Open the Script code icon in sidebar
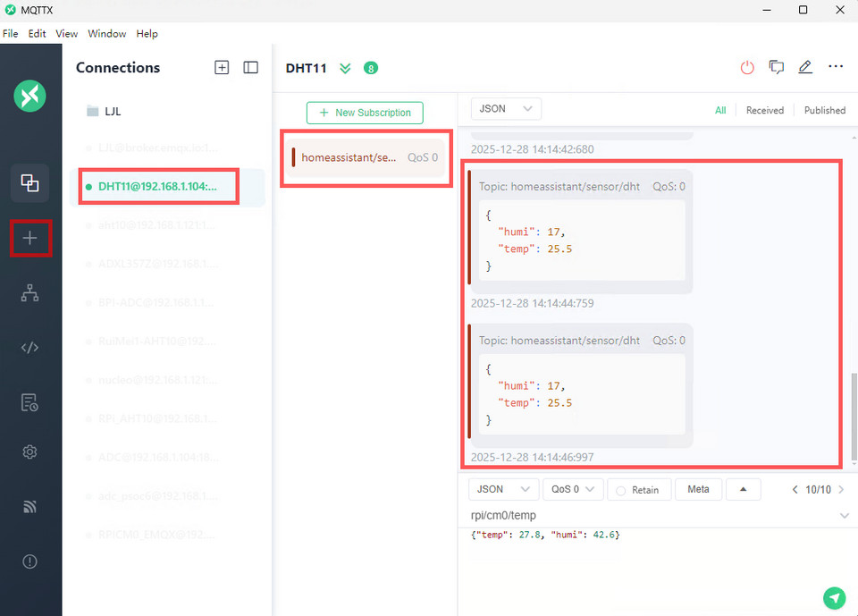This screenshot has height=616, width=858. pos(29,348)
